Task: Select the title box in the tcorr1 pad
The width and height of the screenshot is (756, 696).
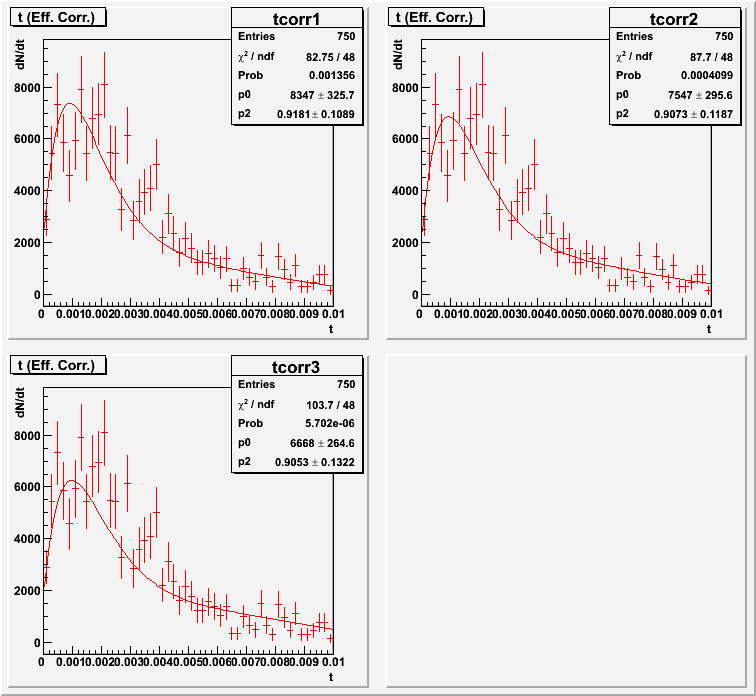Action: (x=55, y=16)
